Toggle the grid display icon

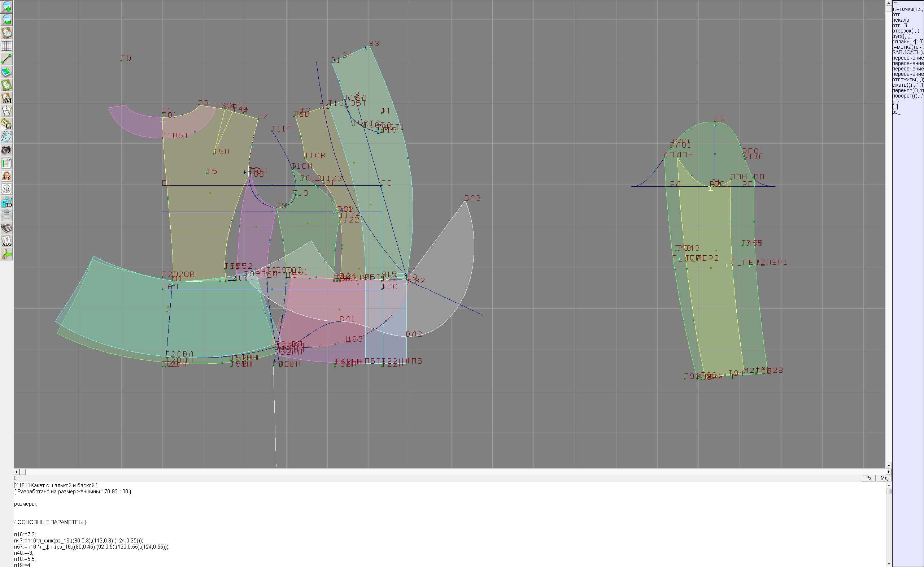pyautogui.click(x=7, y=46)
